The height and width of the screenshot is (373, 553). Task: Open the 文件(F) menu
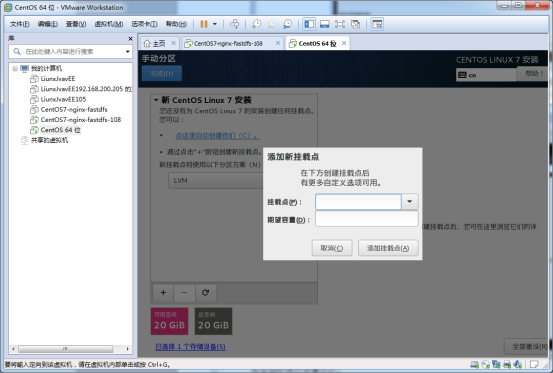click(19, 24)
